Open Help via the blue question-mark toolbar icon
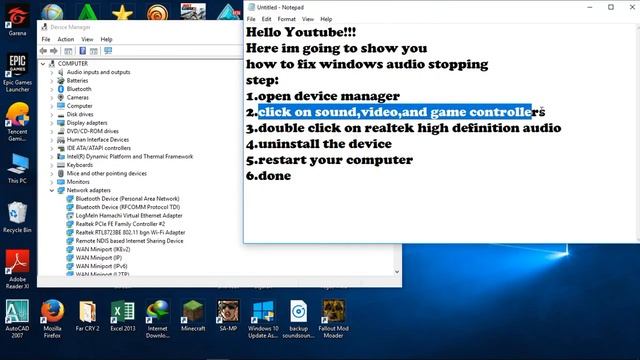 (x=82, y=51)
